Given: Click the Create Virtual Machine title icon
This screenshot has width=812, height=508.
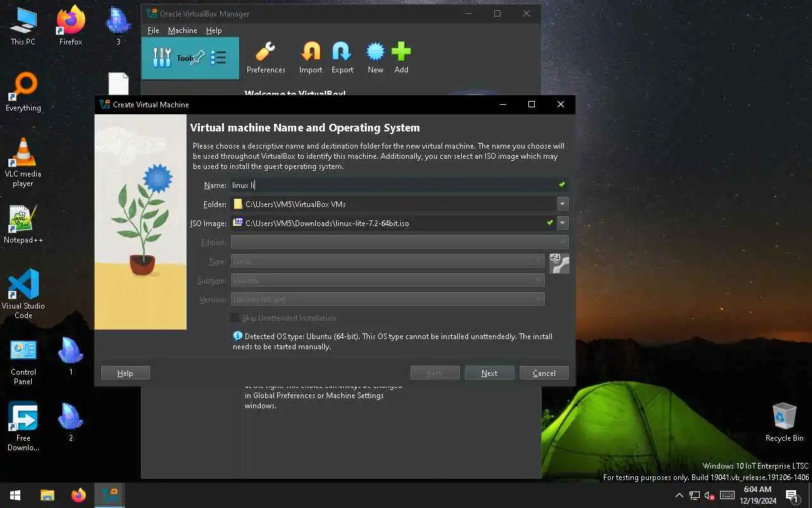Looking at the screenshot, I should [x=104, y=104].
